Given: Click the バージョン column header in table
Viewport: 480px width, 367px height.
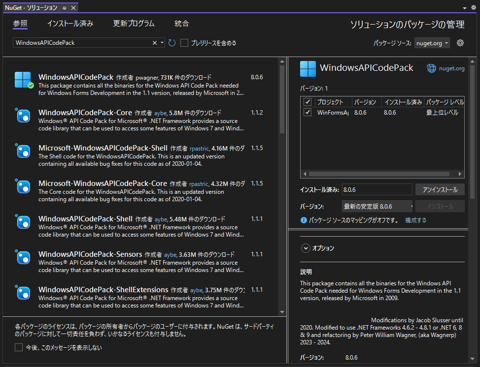Looking at the screenshot, I should (366, 102).
